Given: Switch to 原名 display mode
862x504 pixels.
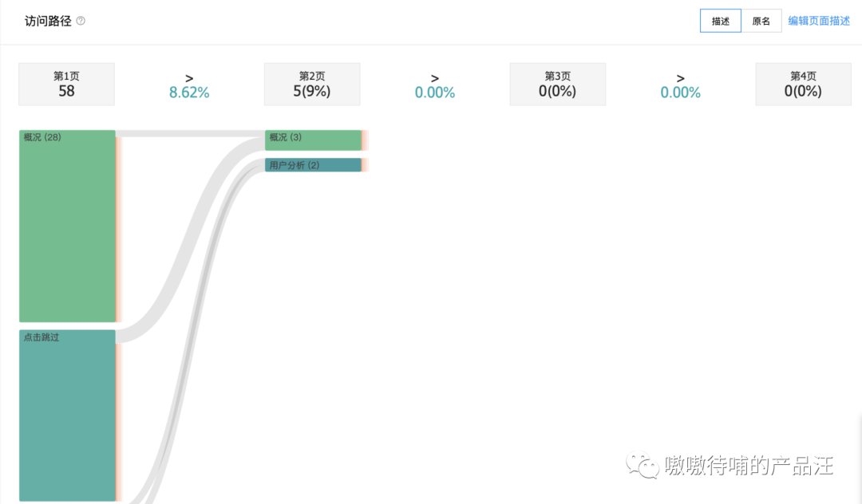Looking at the screenshot, I should (761, 21).
